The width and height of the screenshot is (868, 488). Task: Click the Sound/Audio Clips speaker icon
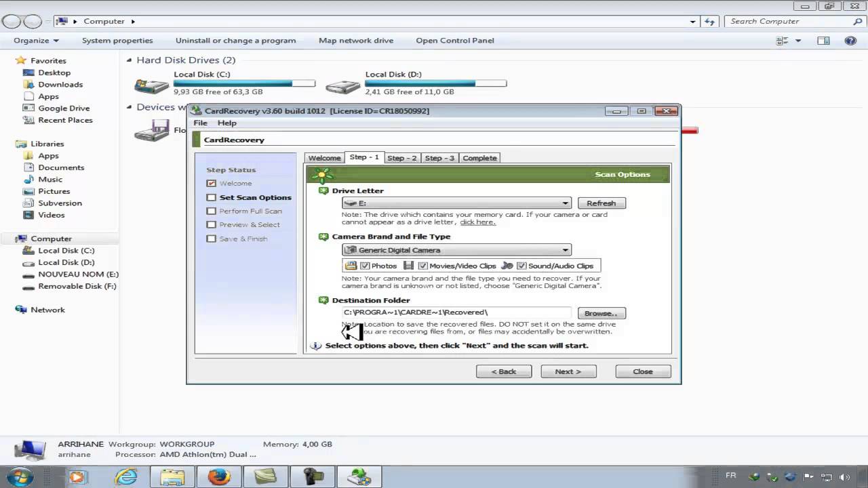[x=507, y=266]
